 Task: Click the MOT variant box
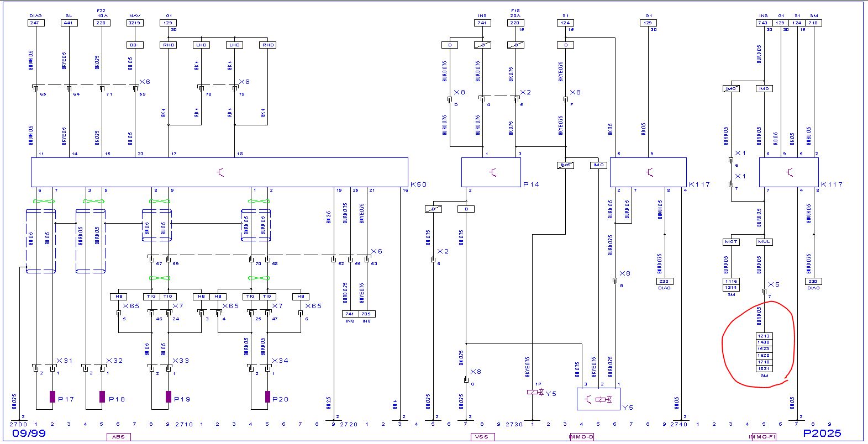(x=731, y=242)
